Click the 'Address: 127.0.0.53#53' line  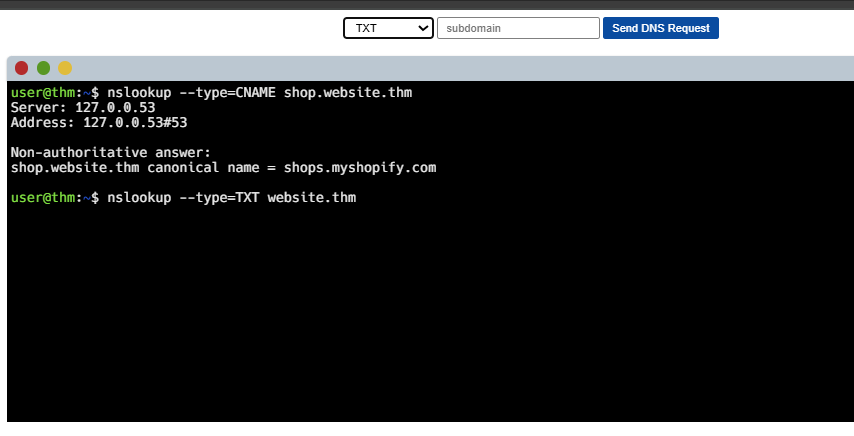pos(99,123)
